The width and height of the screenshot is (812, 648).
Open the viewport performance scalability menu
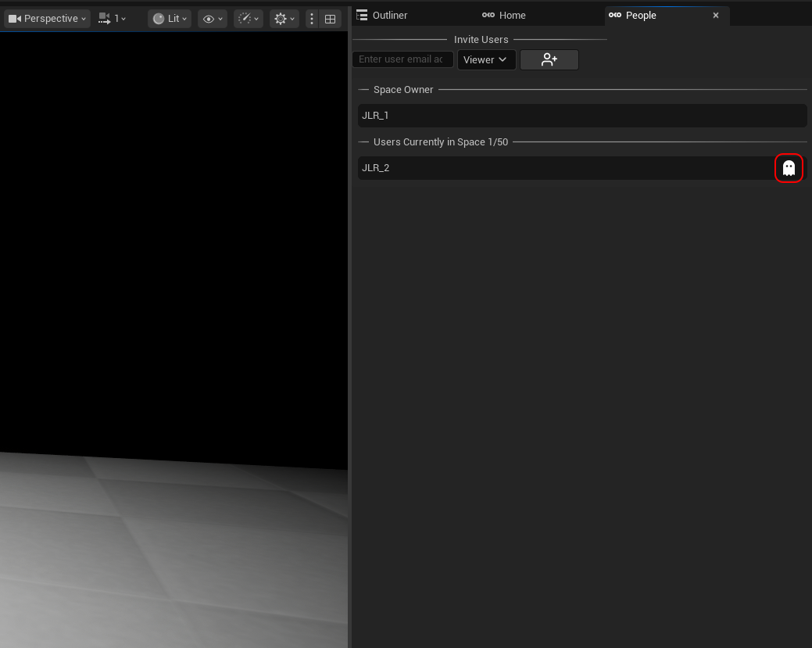pyautogui.click(x=249, y=18)
